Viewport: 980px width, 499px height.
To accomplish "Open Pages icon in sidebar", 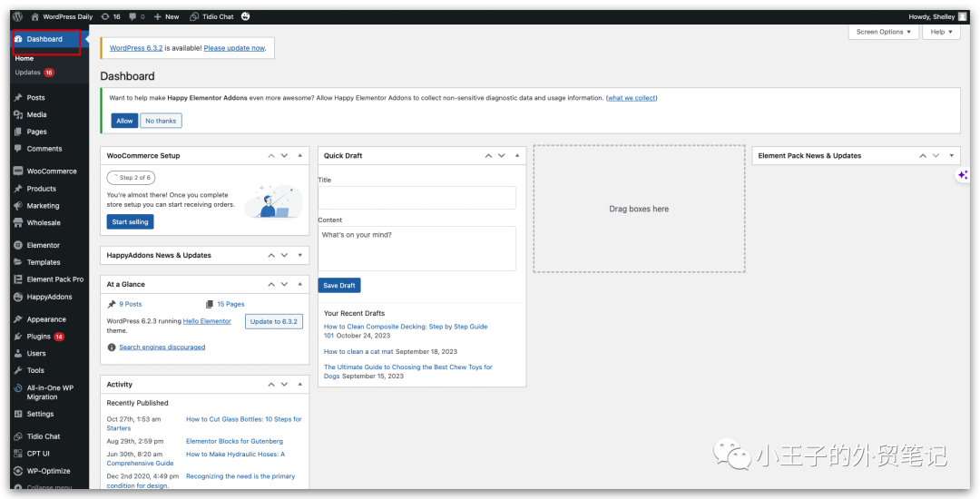I will click(18, 132).
